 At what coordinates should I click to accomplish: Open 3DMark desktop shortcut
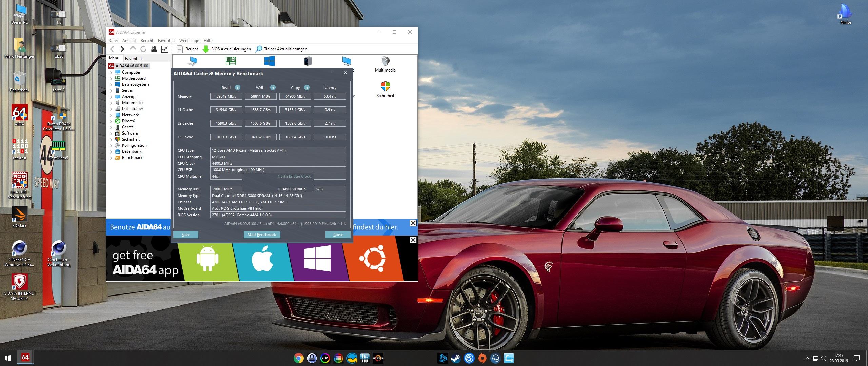[x=19, y=217]
